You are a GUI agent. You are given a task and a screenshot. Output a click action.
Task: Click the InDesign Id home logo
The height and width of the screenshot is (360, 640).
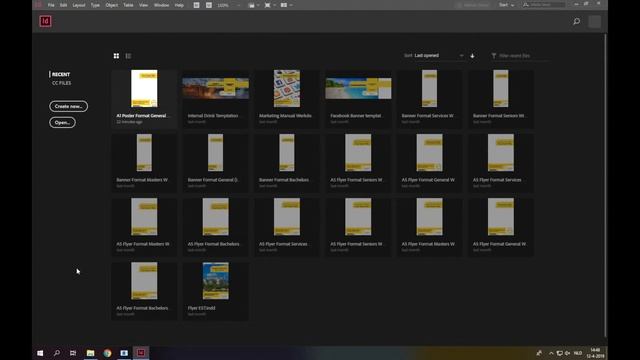pos(45,21)
